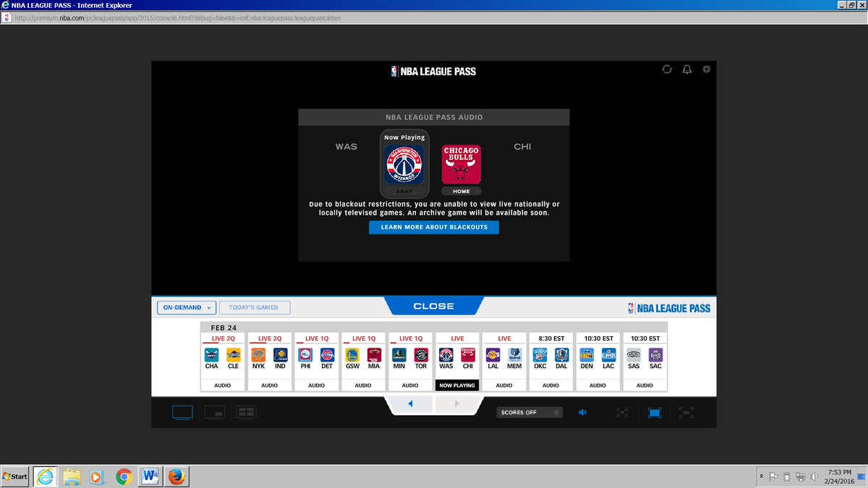Viewport: 868px width, 488px height.
Task: Play audio for the LAL vs MEM game
Action: pyautogui.click(x=504, y=385)
